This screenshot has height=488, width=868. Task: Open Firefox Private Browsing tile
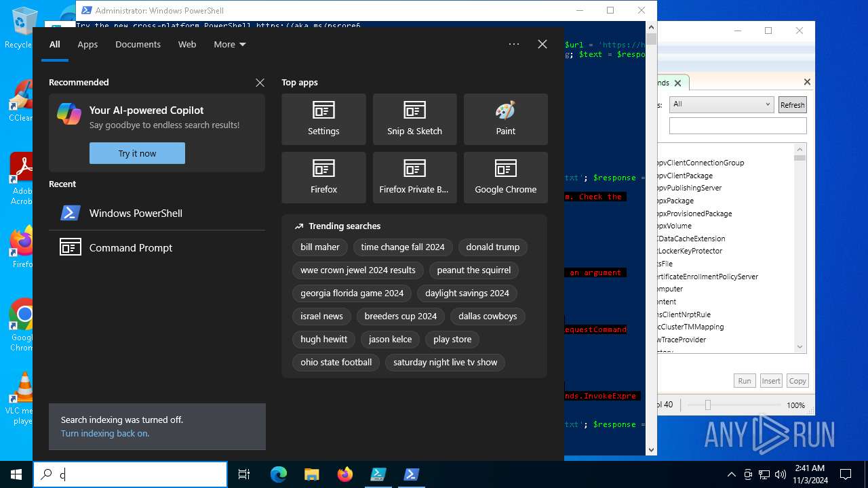click(414, 178)
